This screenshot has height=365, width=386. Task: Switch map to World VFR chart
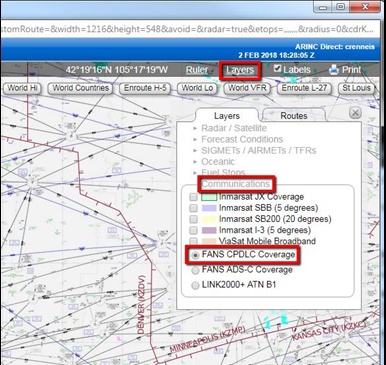(247, 88)
